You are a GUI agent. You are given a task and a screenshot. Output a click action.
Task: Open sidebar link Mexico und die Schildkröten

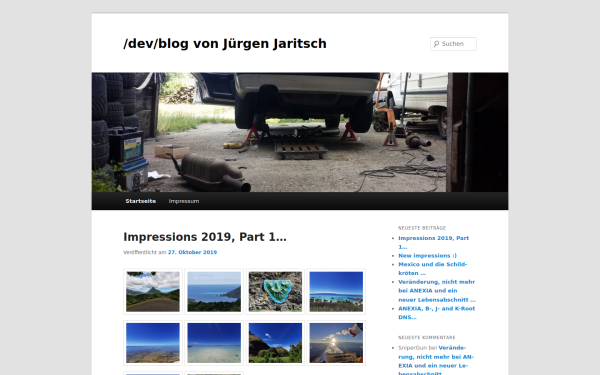tap(433, 269)
